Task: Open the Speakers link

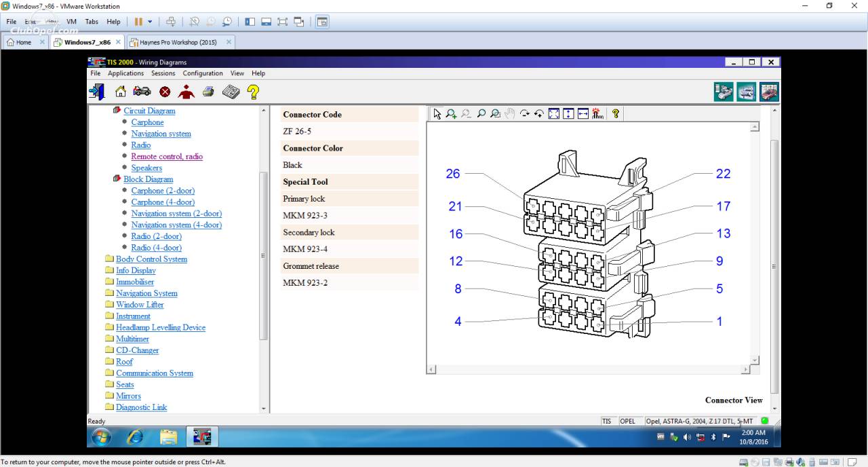Action: [x=146, y=168]
